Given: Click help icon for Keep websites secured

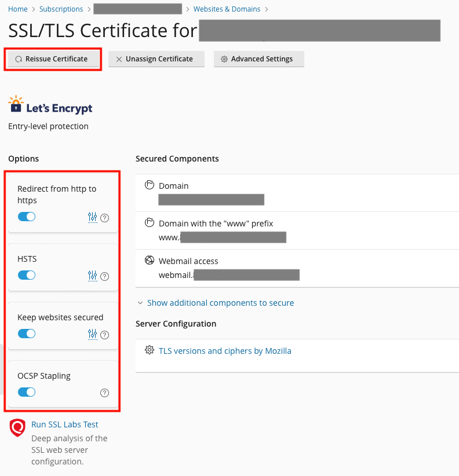Looking at the screenshot, I should pos(105,335).
